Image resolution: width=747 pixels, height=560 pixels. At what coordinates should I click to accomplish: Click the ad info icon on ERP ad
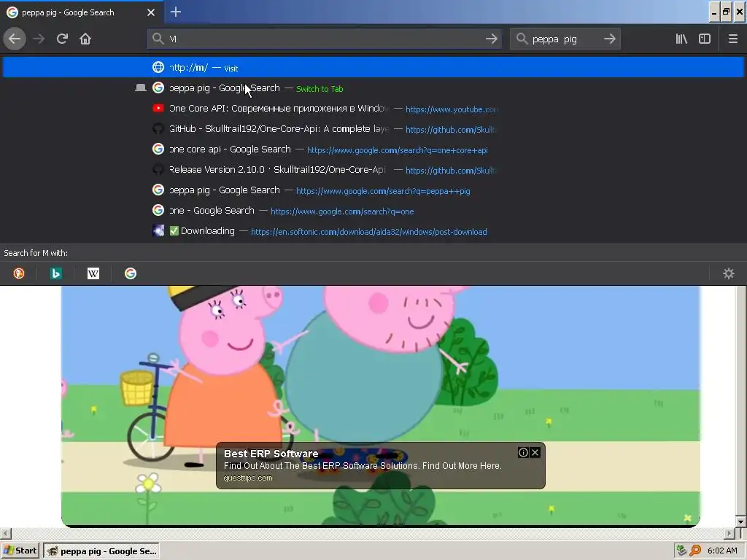(523, 452)
